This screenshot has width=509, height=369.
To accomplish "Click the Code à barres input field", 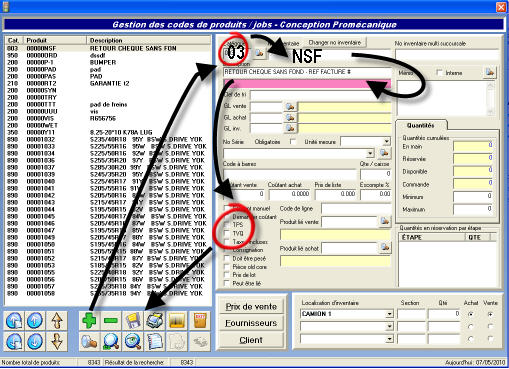I will coord(290,174).
